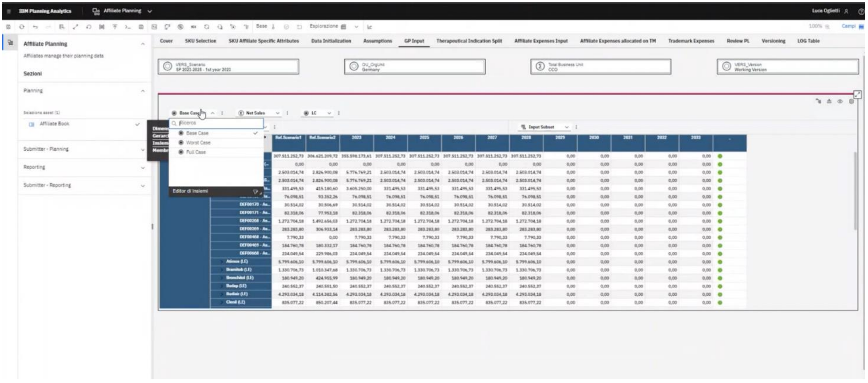The width and height of the screenshot is (868, 383).
Task: Click the VERS_Version Working Version selector
Action: [787, 67]
